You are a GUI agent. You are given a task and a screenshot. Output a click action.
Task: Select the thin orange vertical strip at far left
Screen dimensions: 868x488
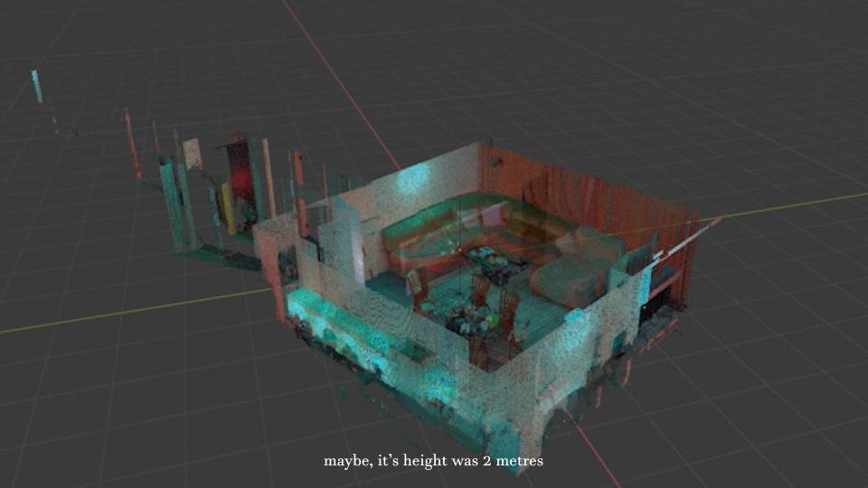pyautogui.click(x=132, y=145)
